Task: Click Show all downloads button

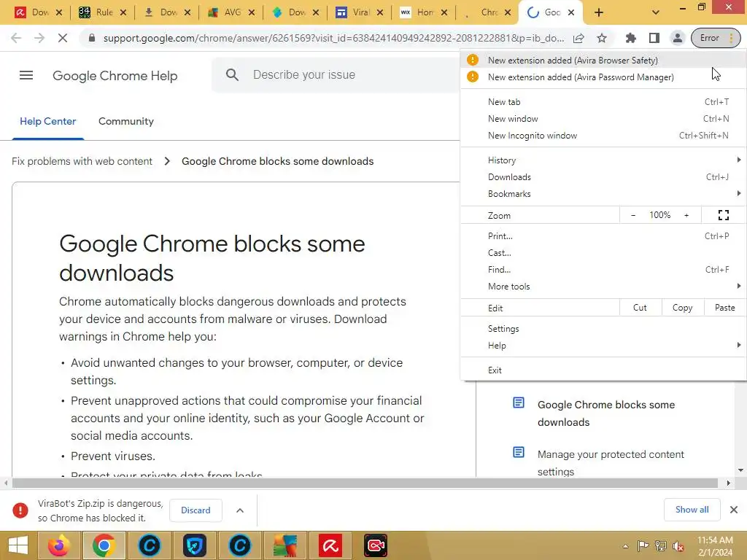Action: point(692,510)
